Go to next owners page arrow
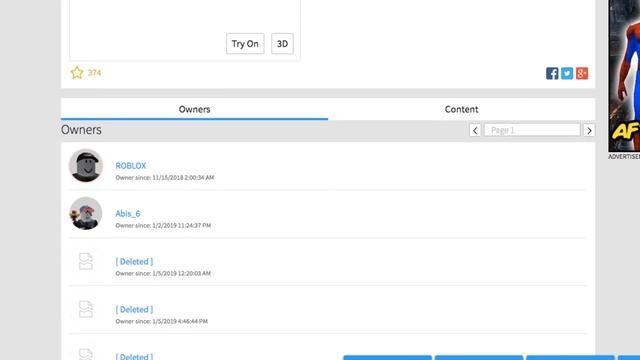This screenshot has height=360, width=640. pos(589,130)
